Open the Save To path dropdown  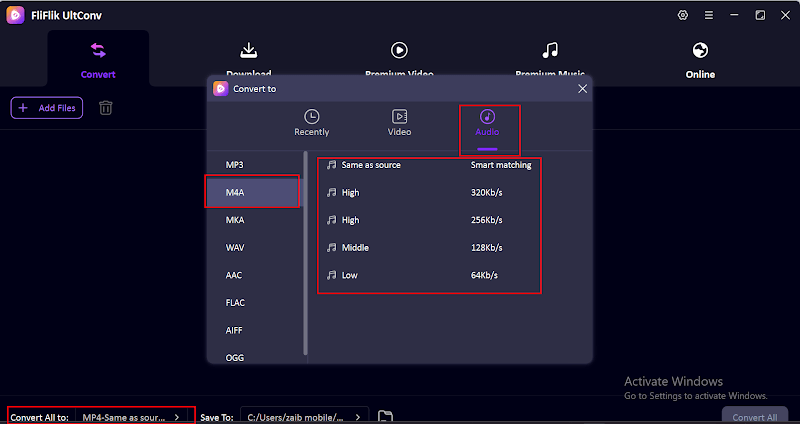[x=305, y=417]
